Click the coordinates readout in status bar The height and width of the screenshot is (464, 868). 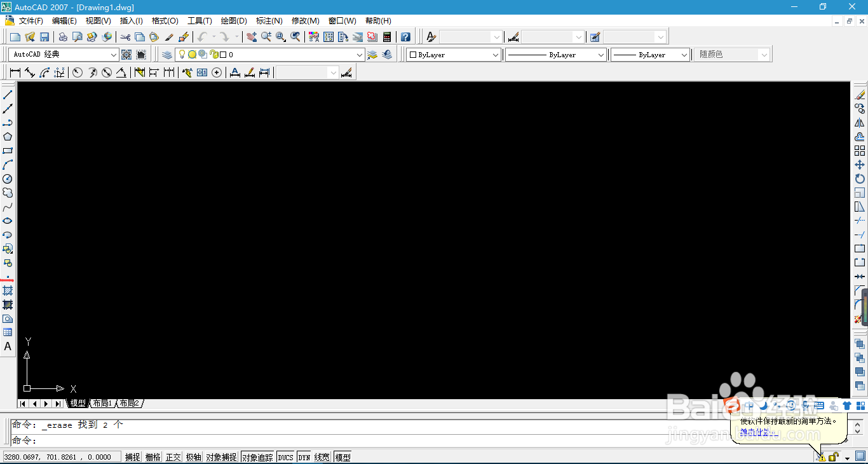[x=62, y=457]
